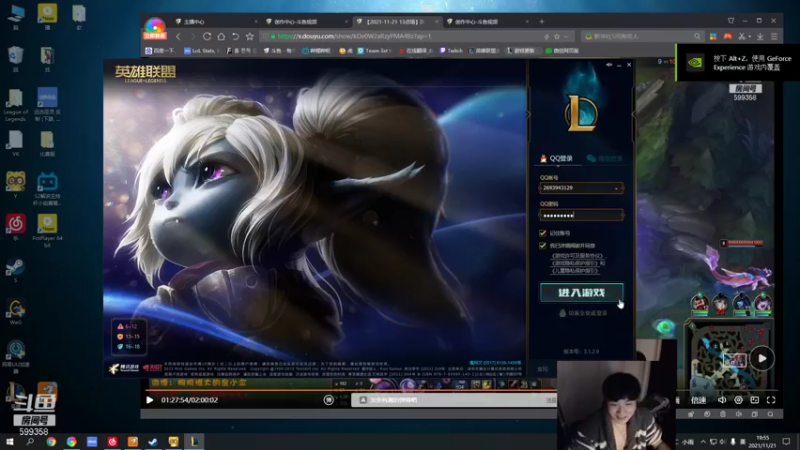The height and width of the screenshot is (450, 800).
Task: Open the QQ account dropdown arrow
Action: [616, 188]
